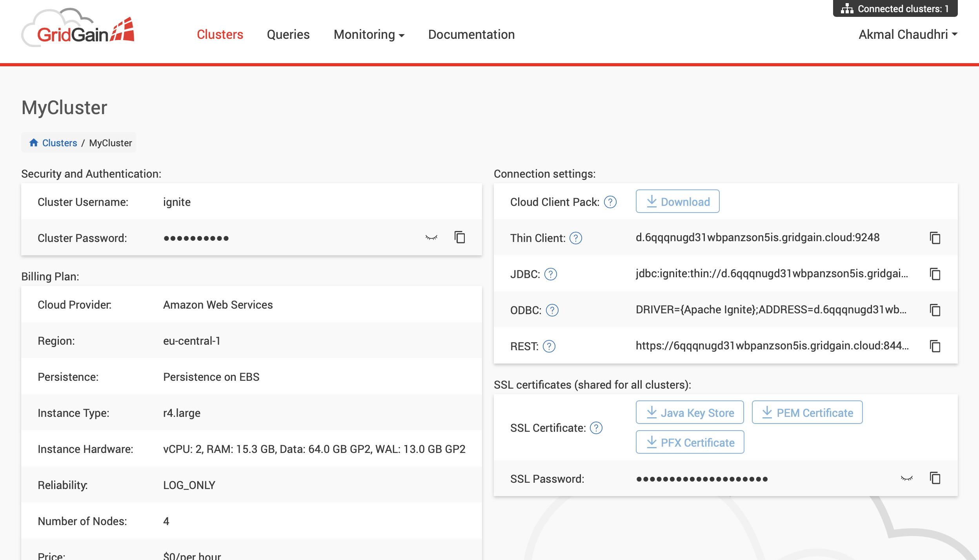Download the Cloud Client Pack
This screenshot has height=560, width=979.
tap(677, 202)
